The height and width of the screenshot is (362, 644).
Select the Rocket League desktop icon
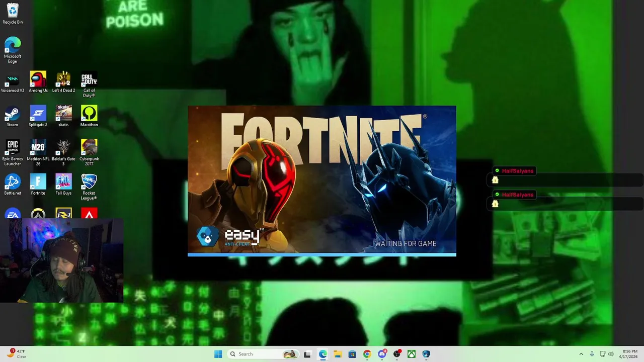(89, 187)
